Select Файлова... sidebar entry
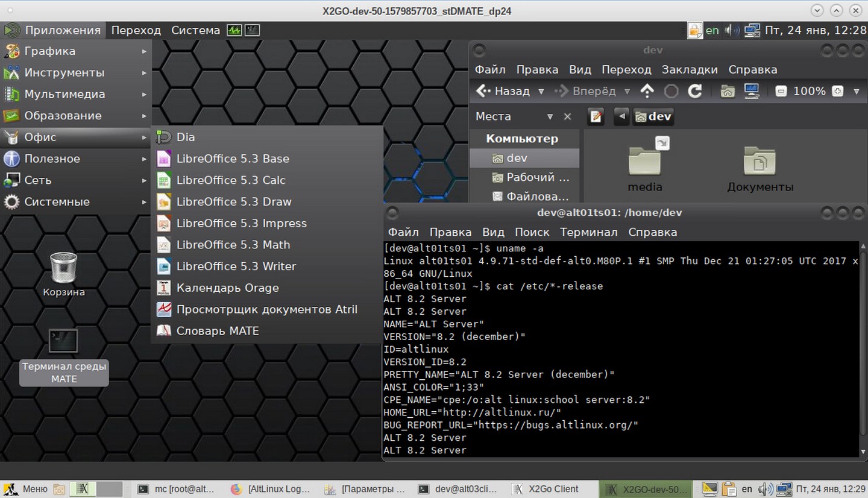This screenshot has height=498, width=868. (x=524, y=197)
